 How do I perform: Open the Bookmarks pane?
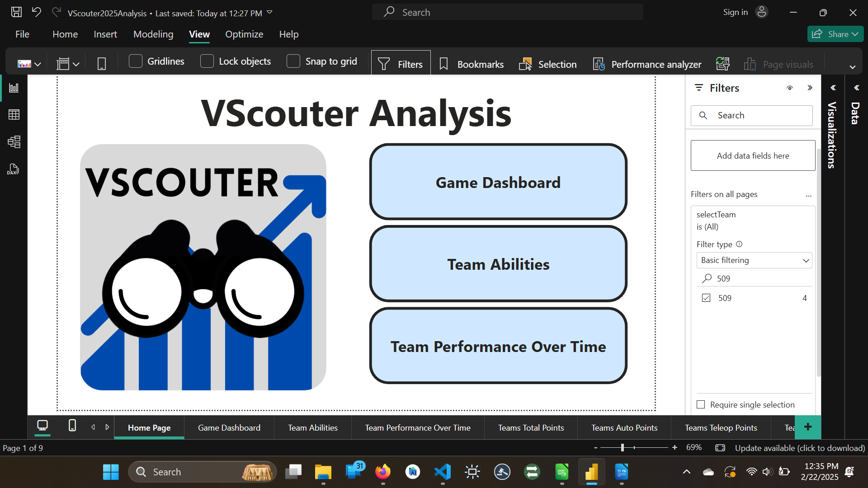pyautogui.click(x=472, y=64)
